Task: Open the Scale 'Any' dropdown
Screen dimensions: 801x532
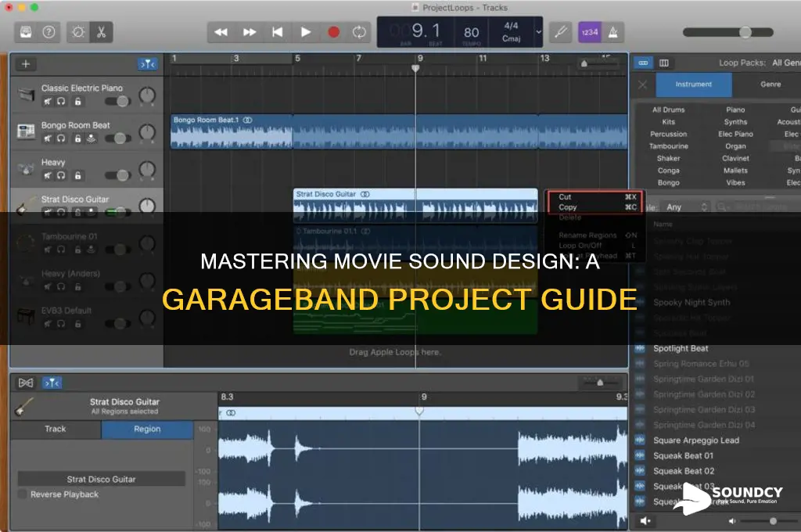Action: (x=686, y=207)
